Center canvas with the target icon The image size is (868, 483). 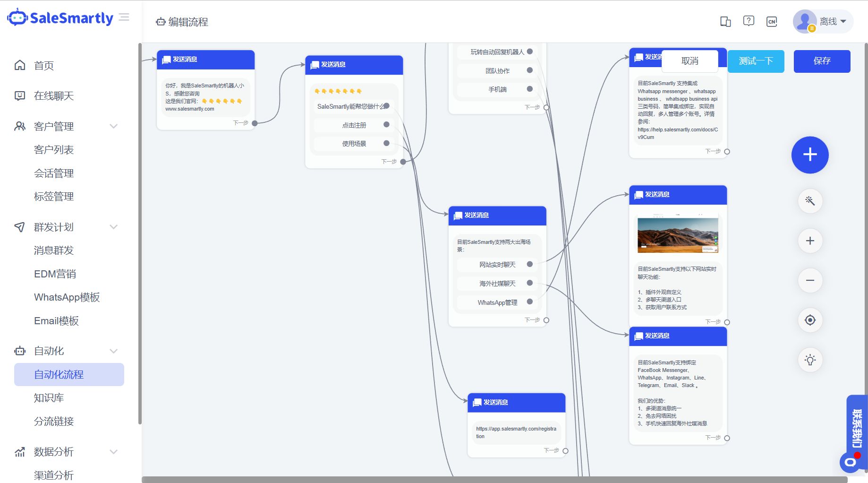810,320
